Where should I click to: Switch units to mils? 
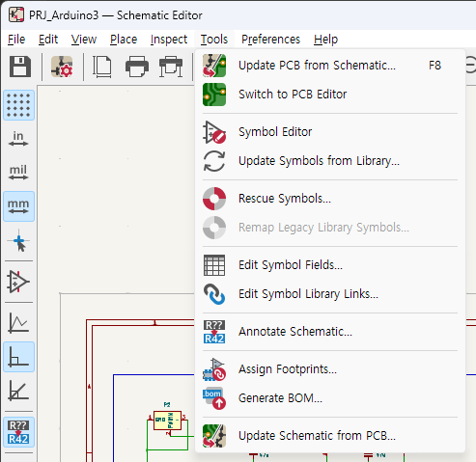pos(18,173)
